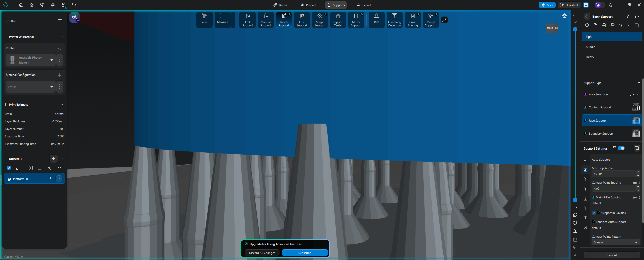Expand the Platform_1(1) object arrow
The image size is (644, 260).
pos(59,179)
